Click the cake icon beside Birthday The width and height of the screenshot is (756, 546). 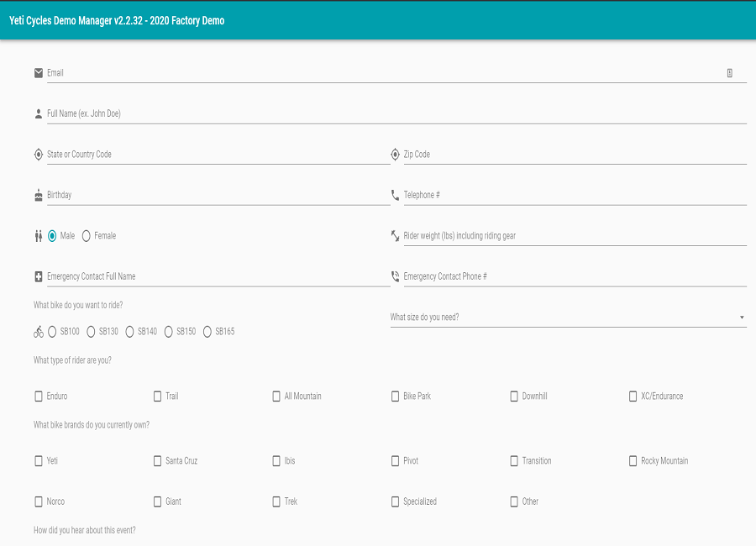click(39, 195)
